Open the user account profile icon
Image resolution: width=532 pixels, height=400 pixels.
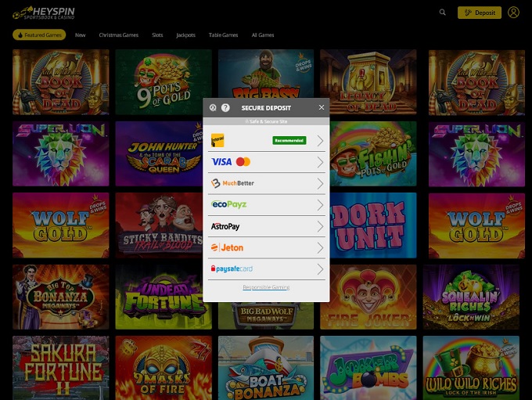coord(513,13)
